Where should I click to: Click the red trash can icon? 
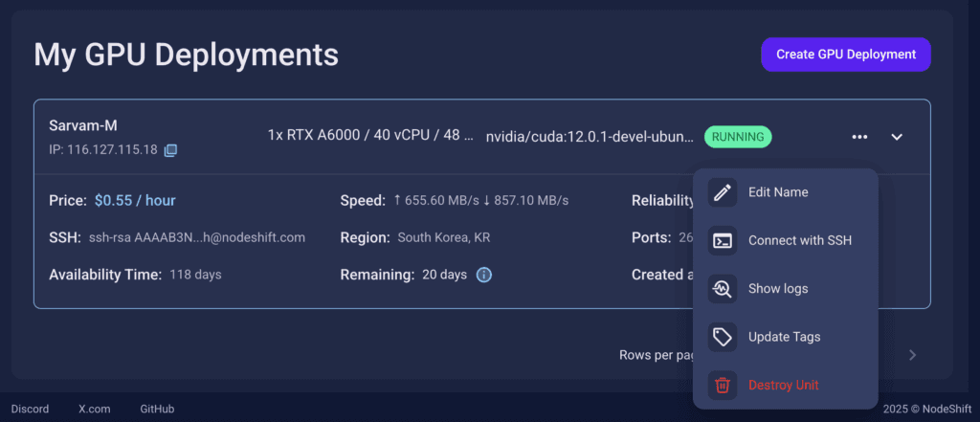723,385
